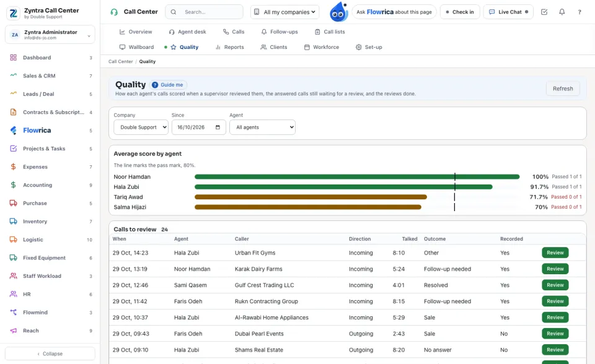Click the Call Center headset icon
595x364 pixels.
click(114, 12)
